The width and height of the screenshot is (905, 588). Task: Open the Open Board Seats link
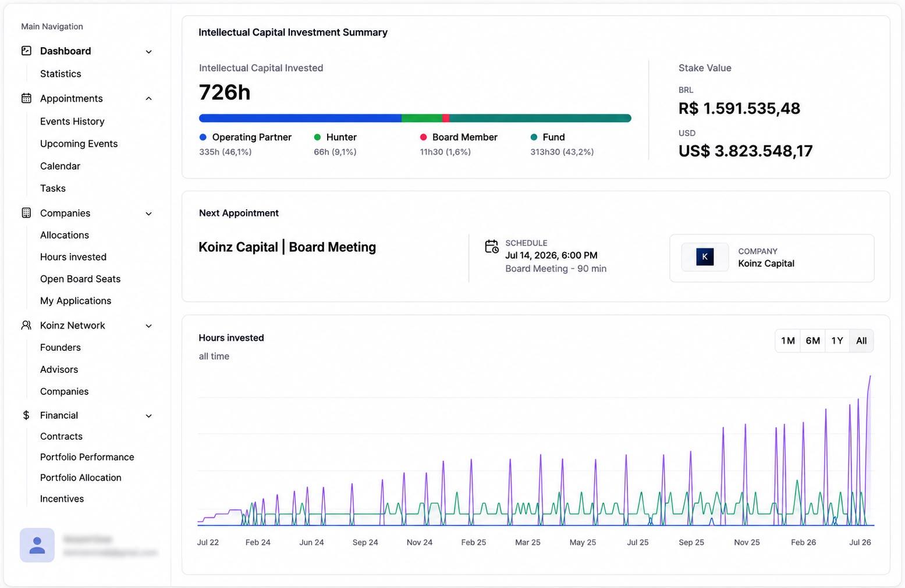click(80, 279)
